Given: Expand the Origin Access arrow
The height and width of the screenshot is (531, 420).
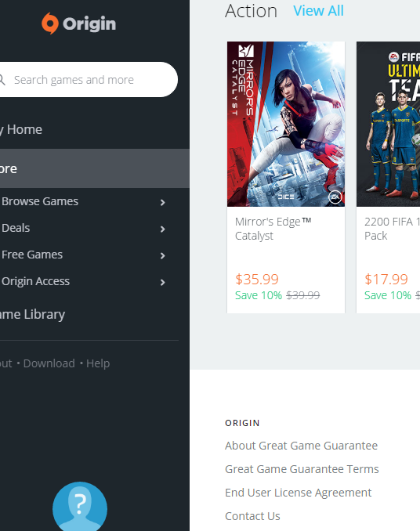Looking at the screenshot, I should 162,283.
